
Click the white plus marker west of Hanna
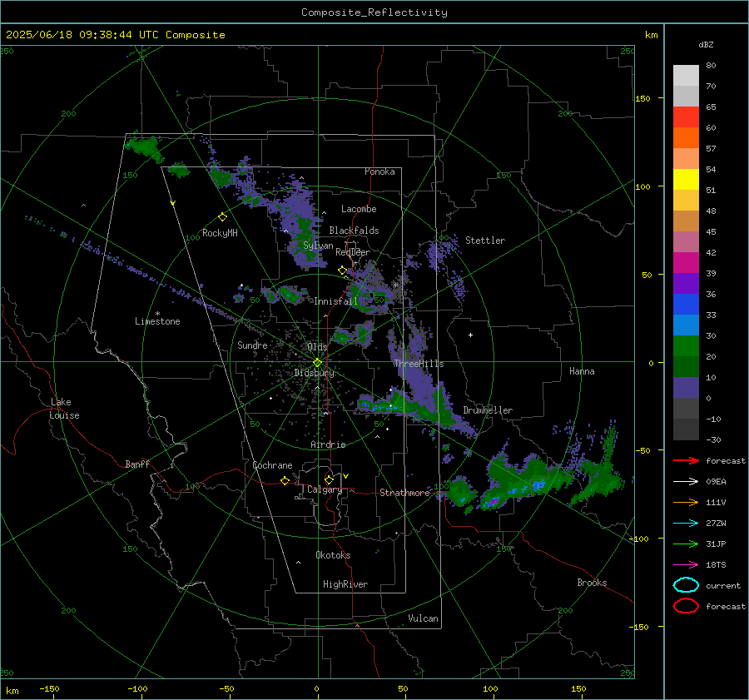(x=470, y=335)
